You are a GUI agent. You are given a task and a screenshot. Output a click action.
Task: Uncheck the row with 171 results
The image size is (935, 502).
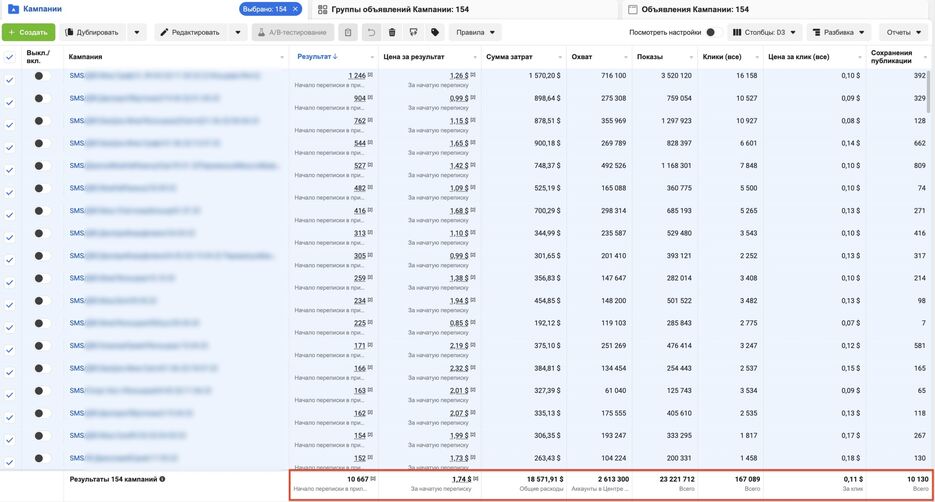[10, 350]
